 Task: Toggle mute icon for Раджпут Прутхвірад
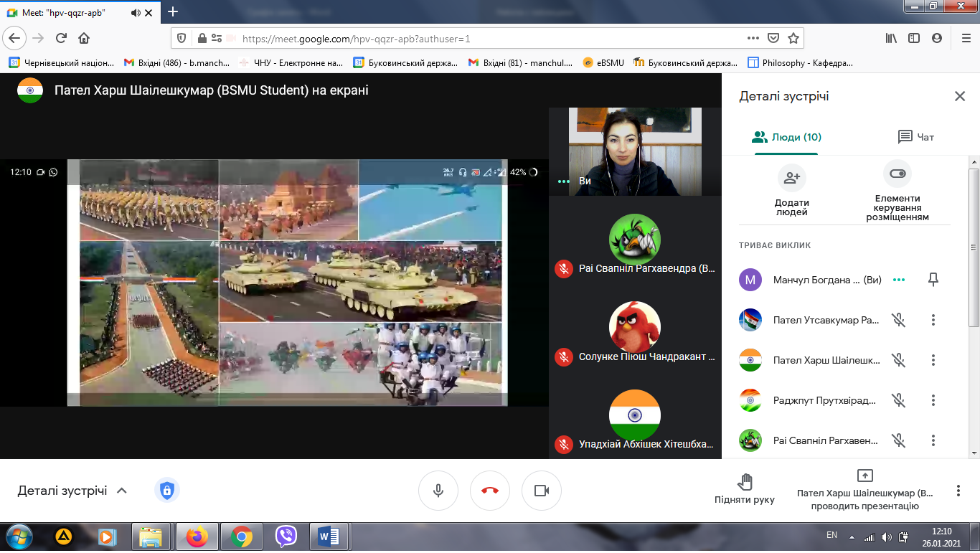click(x=898, y=400)
